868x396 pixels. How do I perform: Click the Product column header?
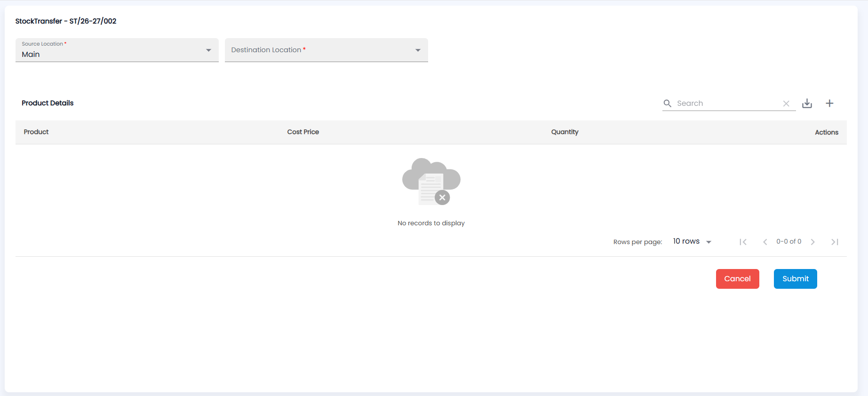(x=36, y=132)
